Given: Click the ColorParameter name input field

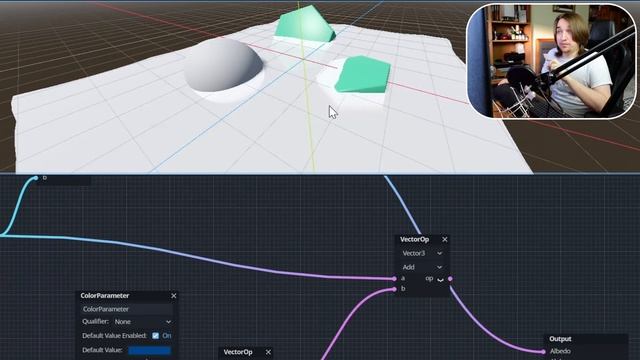Looking at the screenshot, I should 126,309.
